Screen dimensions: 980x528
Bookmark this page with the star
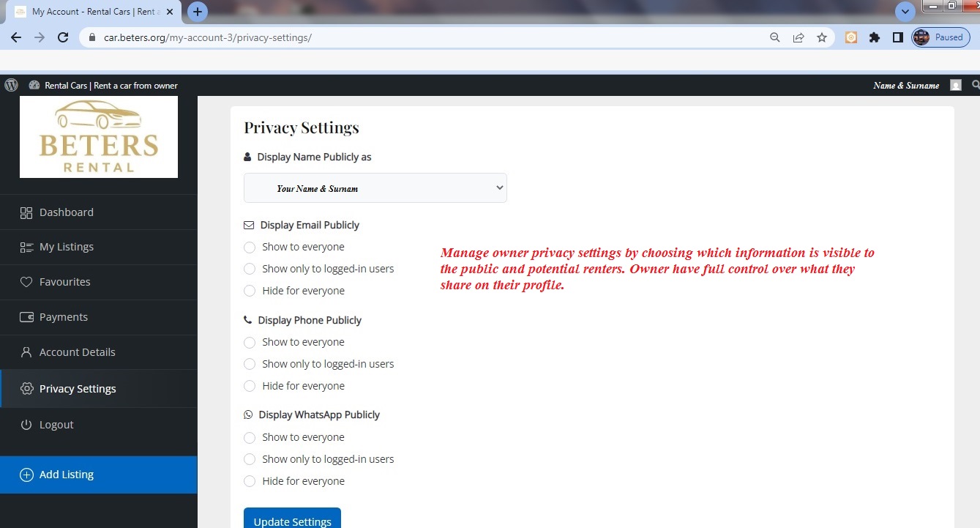coord(822,37)
